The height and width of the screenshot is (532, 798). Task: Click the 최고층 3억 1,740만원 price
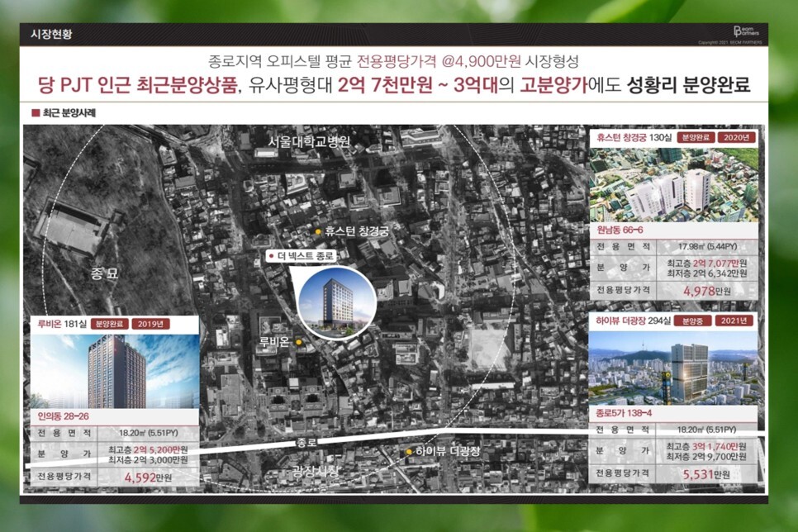706,446
